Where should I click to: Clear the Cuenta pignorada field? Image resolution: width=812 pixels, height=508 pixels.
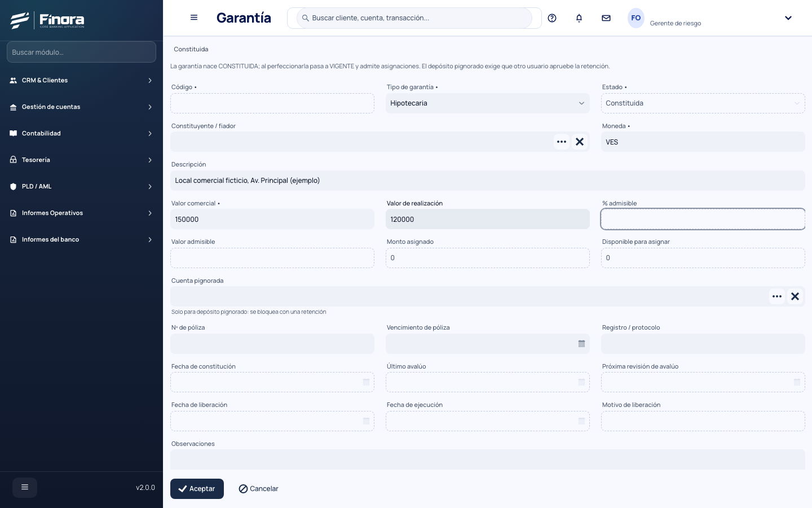click(x=795, y=296)
